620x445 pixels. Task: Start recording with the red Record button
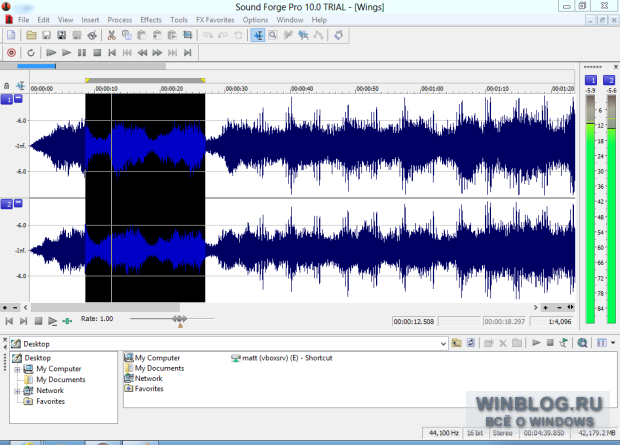pyautogui.click(x=11, y=53)
